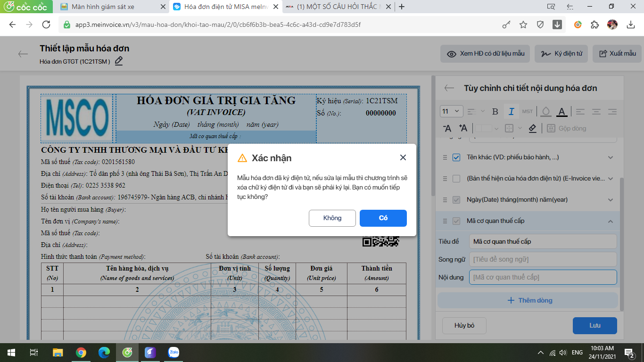Align text to the center
644x362 pixels.
pos(596,112)
